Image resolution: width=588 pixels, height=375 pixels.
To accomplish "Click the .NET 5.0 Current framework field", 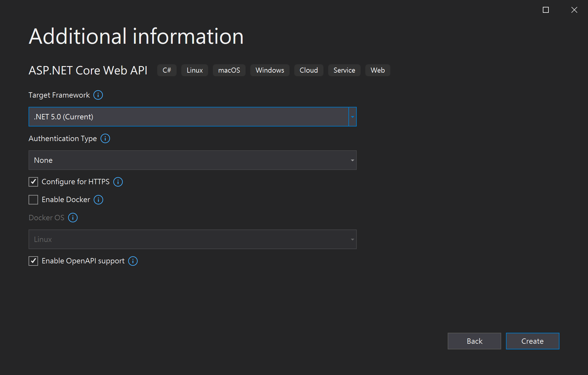I will pos(192,116).
